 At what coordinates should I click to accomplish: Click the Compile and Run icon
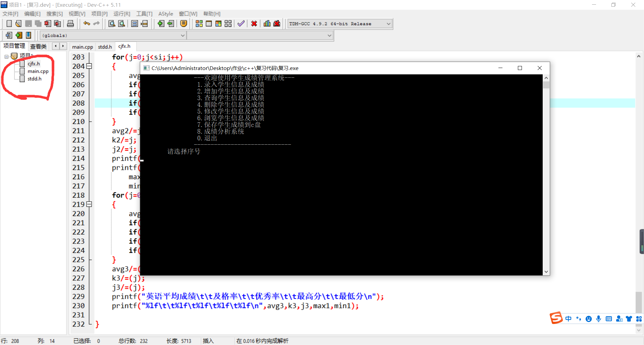click(218, 23)
